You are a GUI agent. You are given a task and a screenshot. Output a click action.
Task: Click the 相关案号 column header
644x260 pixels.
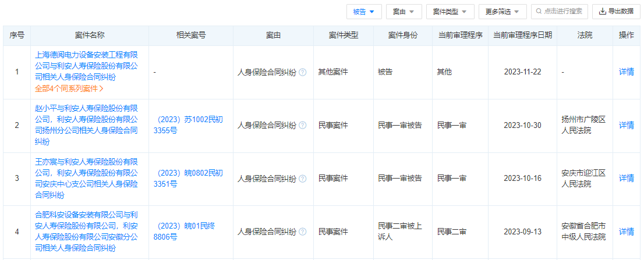191,35
